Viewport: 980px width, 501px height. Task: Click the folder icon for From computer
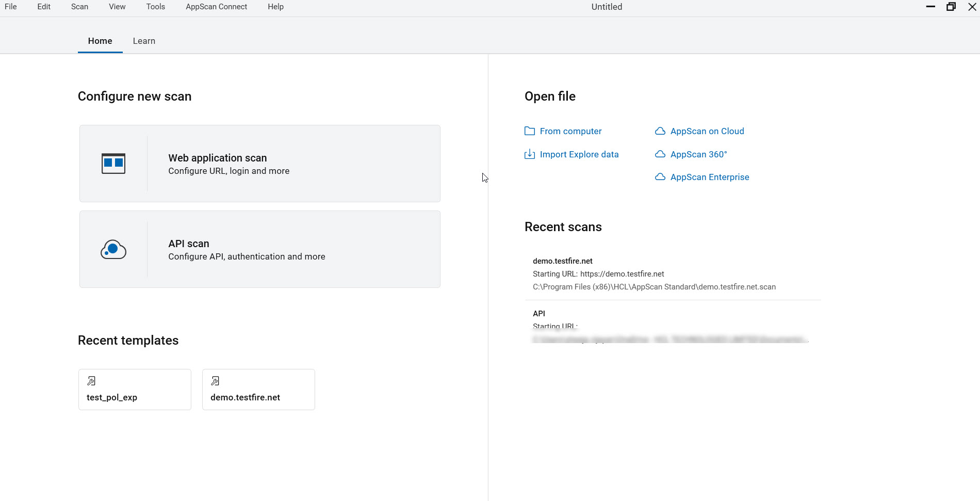pyautogui.click(x=530, y=131)
